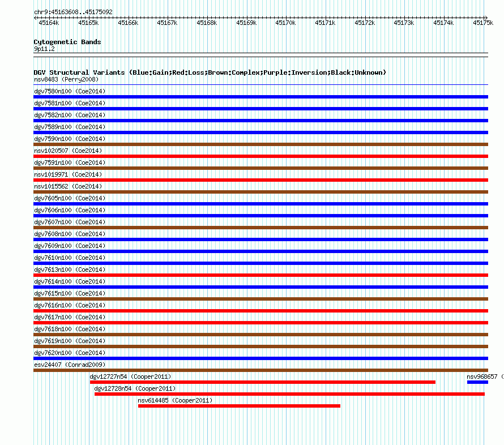The width and height of the screenshot is (504, 445).
Task: Open the dgv7581n100 (Coe2014) label
Action: click(70, 103)
